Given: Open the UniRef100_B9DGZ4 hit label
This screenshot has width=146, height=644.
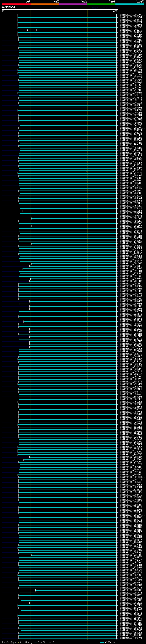Looking at the screenshot, I should (x=131, y=22).
